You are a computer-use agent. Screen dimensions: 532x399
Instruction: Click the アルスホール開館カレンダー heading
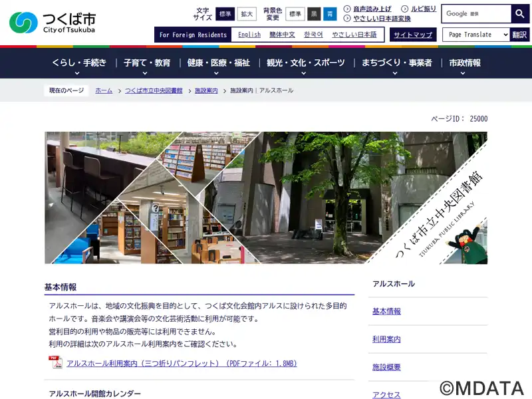[x=95, y=394]
